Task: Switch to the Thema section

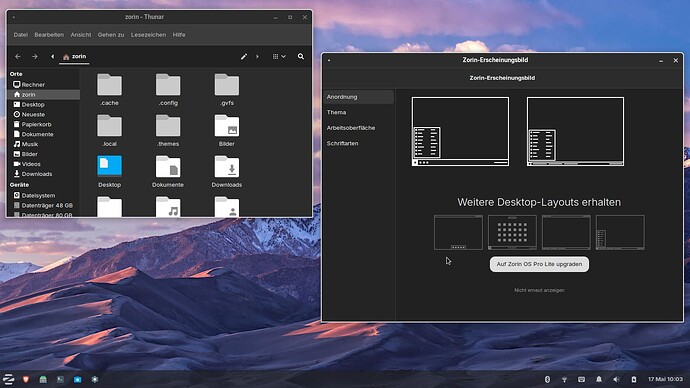Action: coord(359,112)
